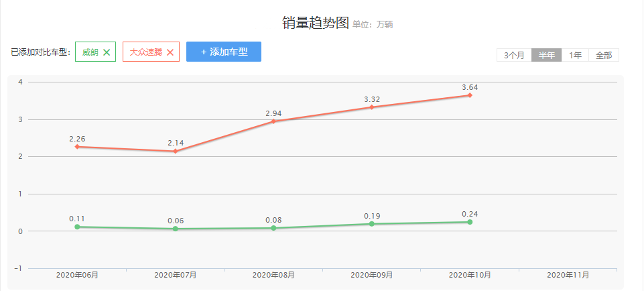644x291 pixels.
Task: Switch to the 1年 time range tab
Action: point(575,55)
